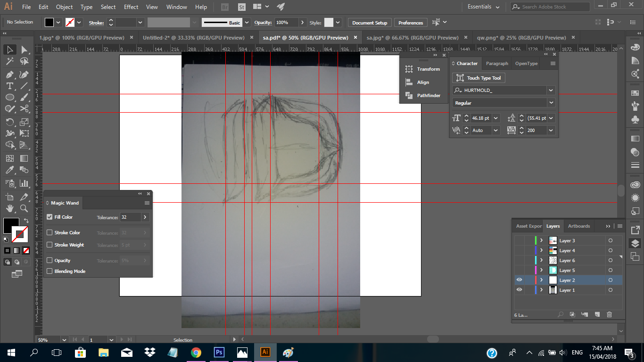This screenshot has height=362, width=644.
Task: Open the Essentials workspace dropdown
Action: (484, 7)
